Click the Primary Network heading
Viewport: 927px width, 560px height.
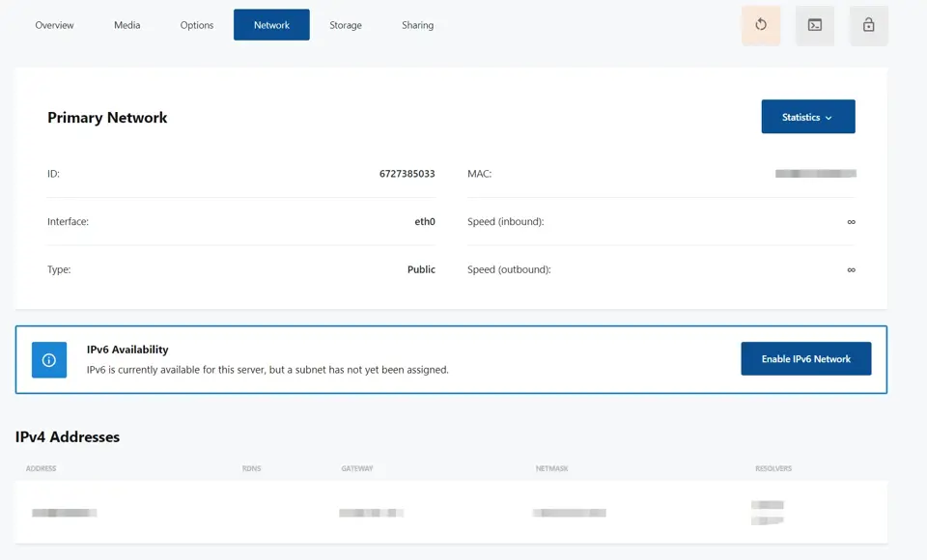(x=107, y=118)
